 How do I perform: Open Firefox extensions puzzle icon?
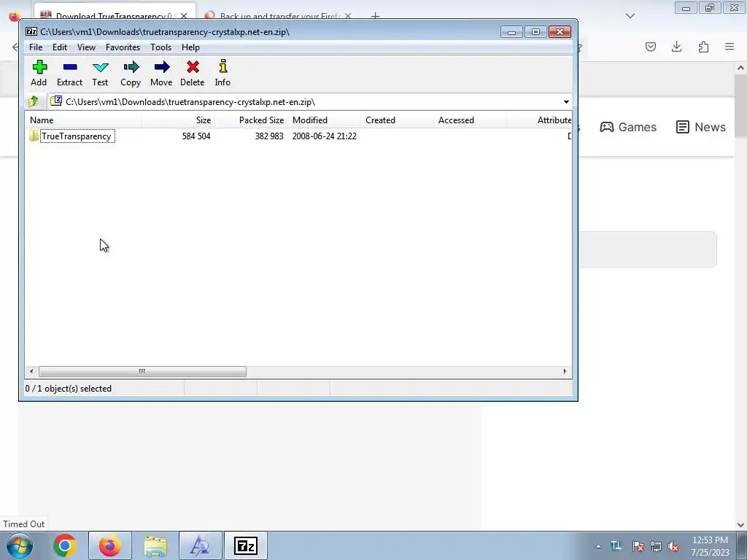click(x=703, y=47)
